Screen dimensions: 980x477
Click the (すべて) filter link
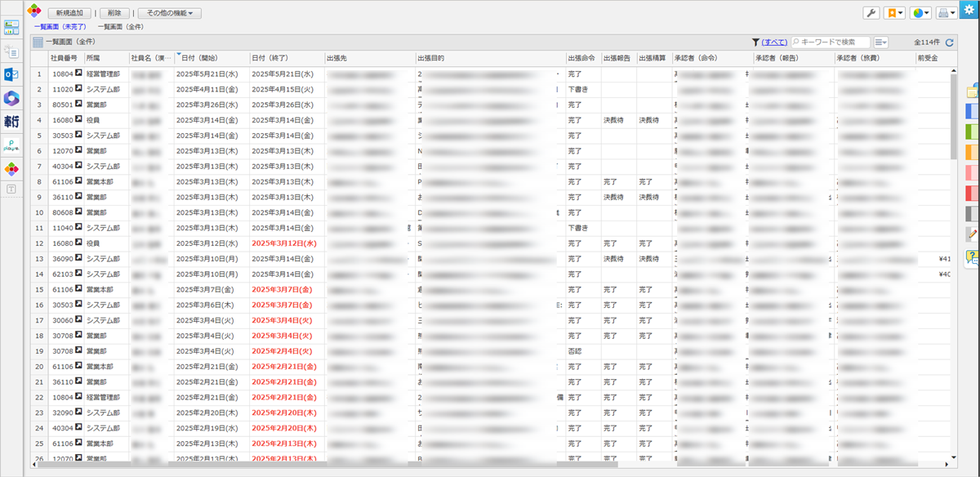[774, 42]
